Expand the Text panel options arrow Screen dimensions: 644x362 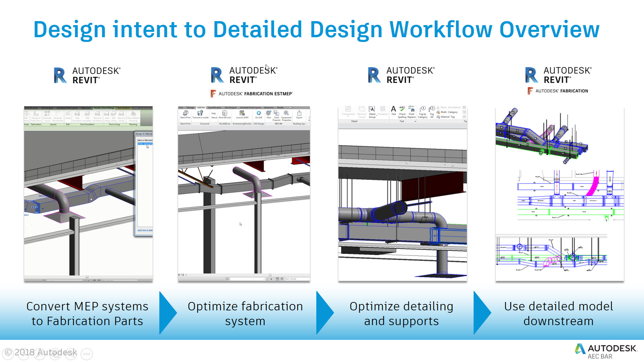[x=415, y=121]
